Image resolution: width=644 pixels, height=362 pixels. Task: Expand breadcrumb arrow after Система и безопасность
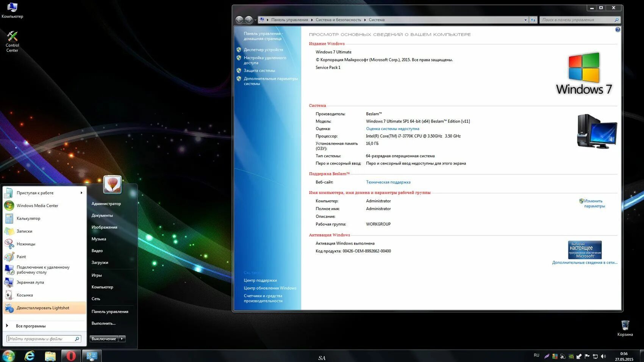[x=365, y=20]
